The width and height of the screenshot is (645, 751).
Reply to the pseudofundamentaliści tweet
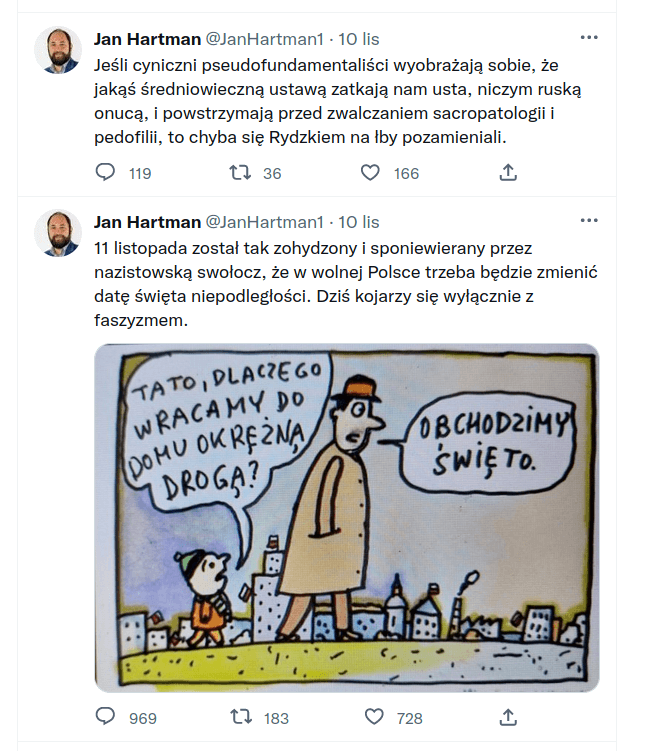105,172
